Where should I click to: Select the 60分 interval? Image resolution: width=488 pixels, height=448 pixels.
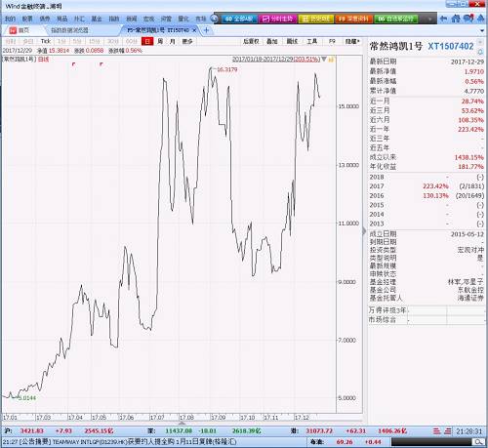click(x=132, y=41)
